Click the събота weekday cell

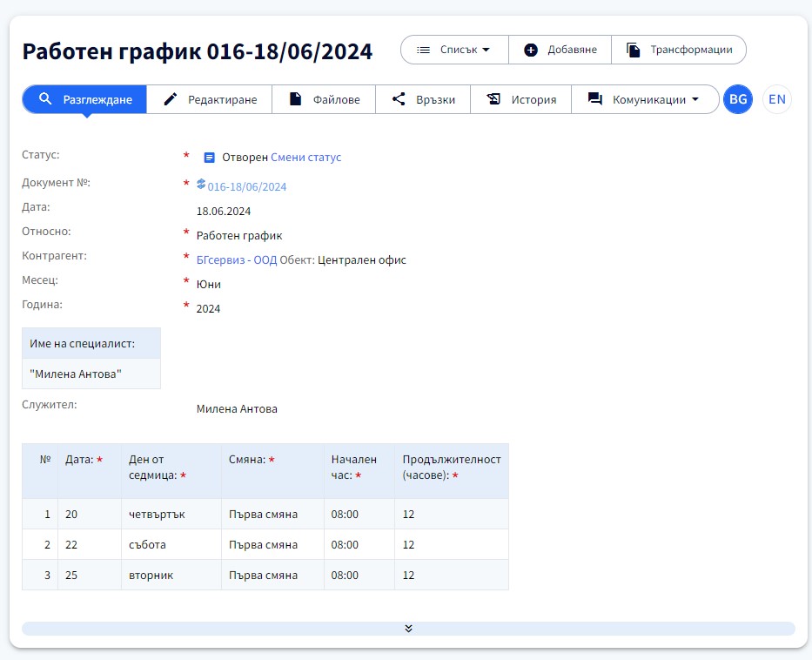pos(171,545)
